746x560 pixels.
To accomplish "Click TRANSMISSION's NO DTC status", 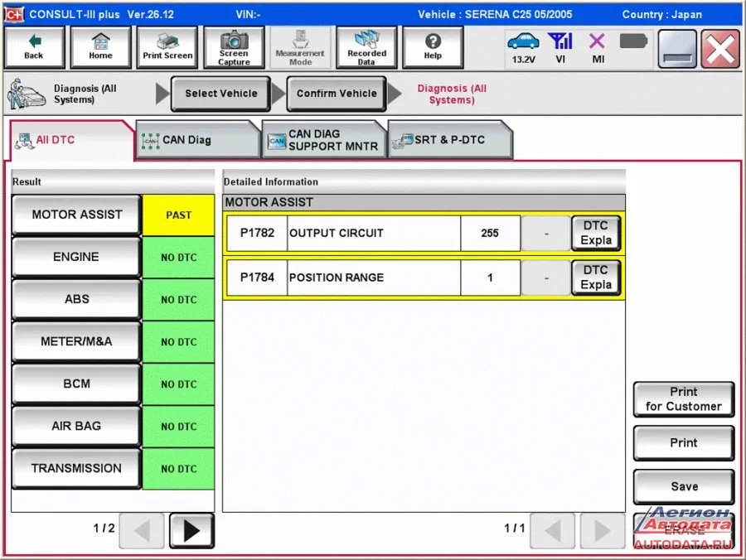I will 178,469.
